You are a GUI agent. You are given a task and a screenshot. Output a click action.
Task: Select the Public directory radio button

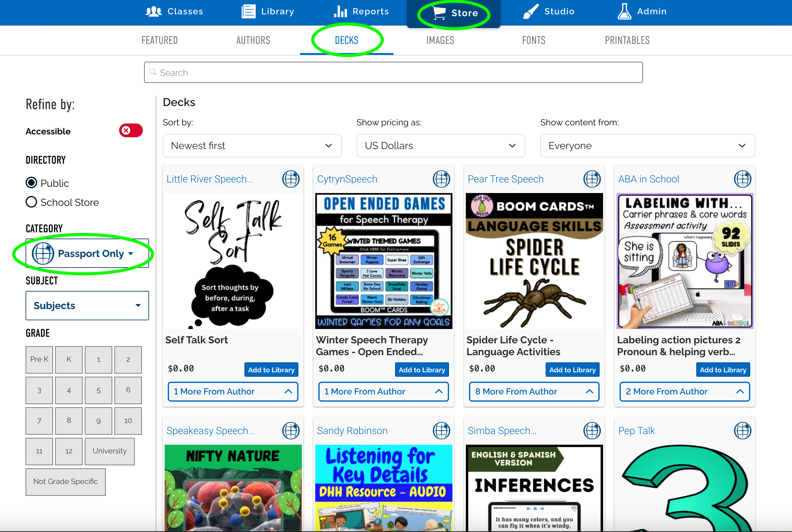31,182
